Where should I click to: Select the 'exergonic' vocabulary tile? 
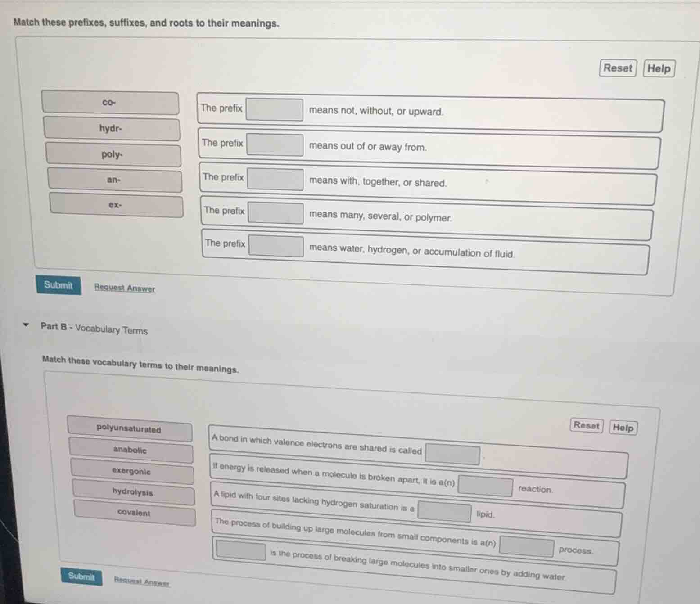click(132, 472)
